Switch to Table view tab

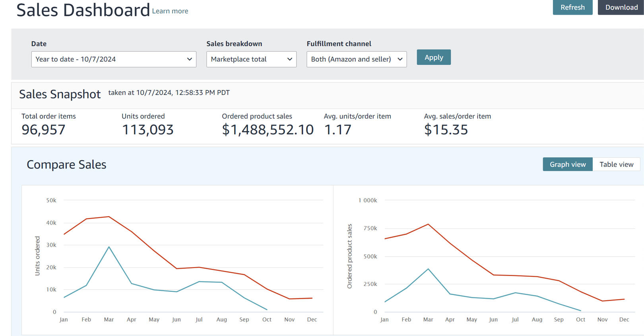point(616,164)
